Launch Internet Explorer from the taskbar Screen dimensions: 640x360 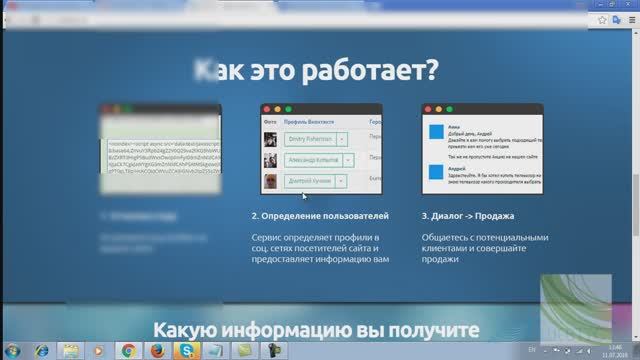point(42,351)
